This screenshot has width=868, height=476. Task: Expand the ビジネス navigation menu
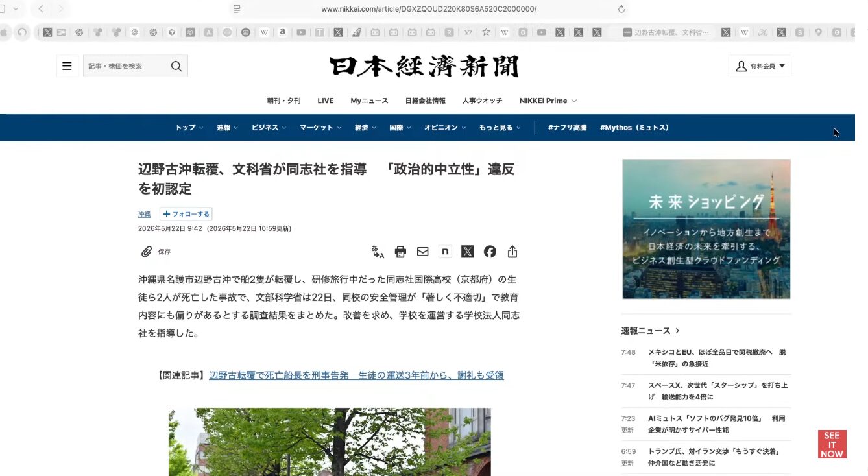pyautogui.click(x=269, y=128)
